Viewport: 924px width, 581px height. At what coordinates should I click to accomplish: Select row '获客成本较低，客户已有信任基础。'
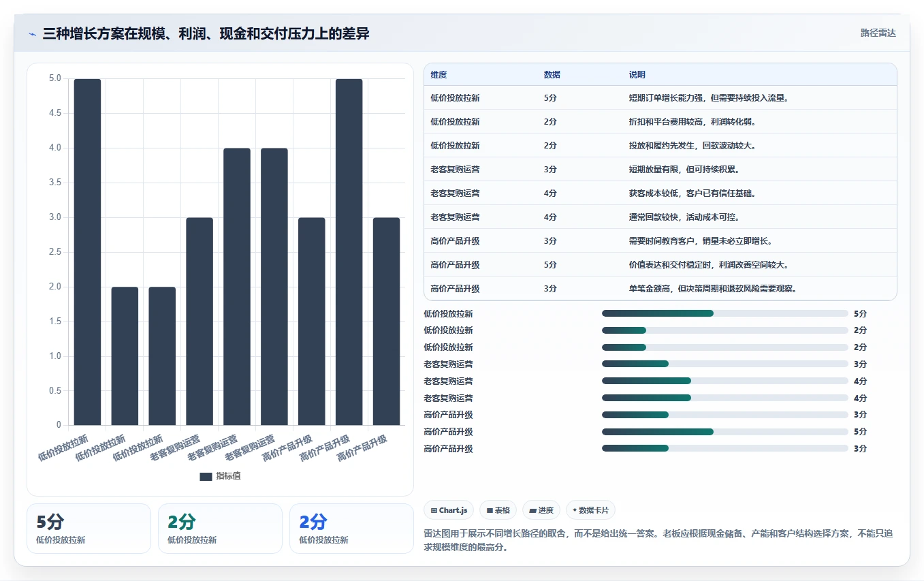tap(660, 193)
